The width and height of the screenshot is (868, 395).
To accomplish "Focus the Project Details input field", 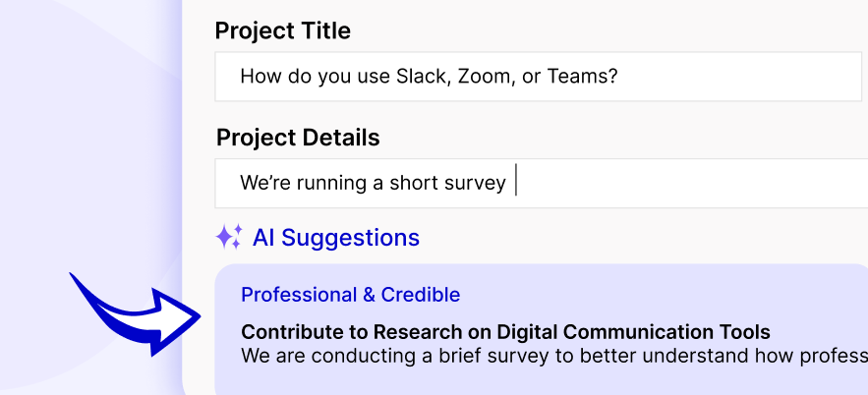I will (688, 183).
